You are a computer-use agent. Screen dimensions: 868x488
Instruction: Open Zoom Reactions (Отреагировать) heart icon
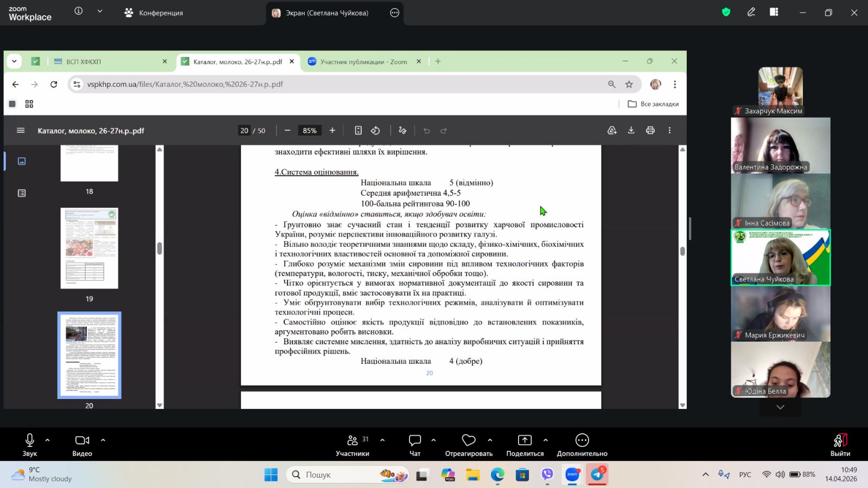(x=468, y=440)
